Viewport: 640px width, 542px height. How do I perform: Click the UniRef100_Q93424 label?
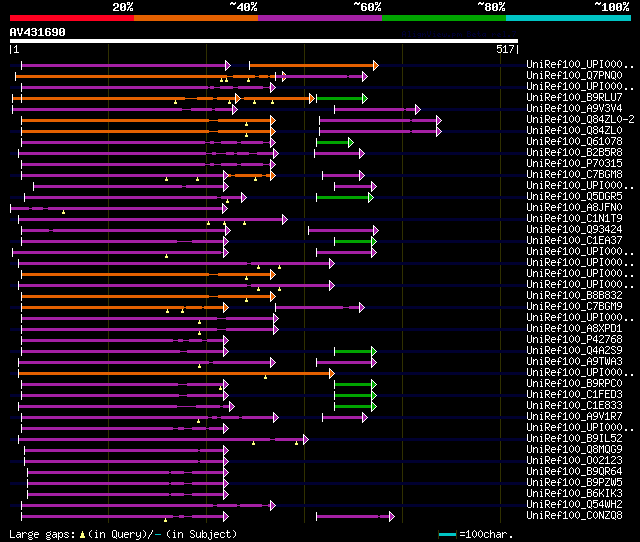pyautogui.click(x=574, y=230)
